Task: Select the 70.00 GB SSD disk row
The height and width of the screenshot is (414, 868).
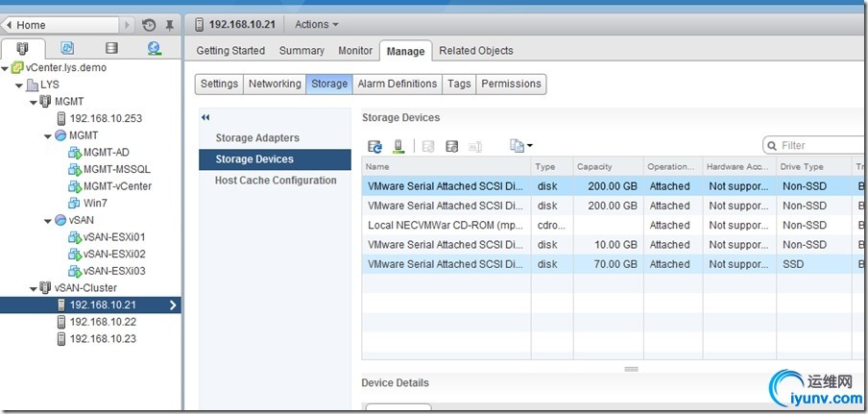Action: [x=615, y=264]
